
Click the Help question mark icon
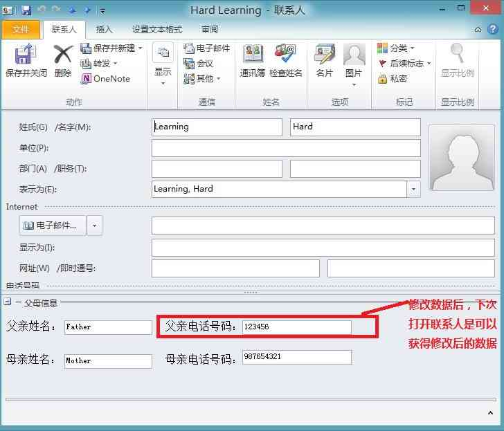tap(492, 29)
